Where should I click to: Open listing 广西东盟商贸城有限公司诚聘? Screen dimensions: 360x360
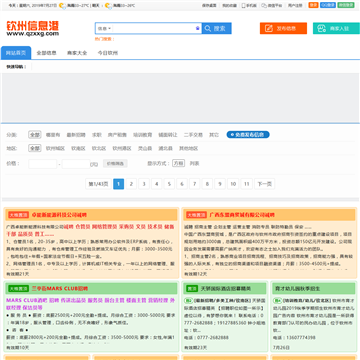pos(242,215)
